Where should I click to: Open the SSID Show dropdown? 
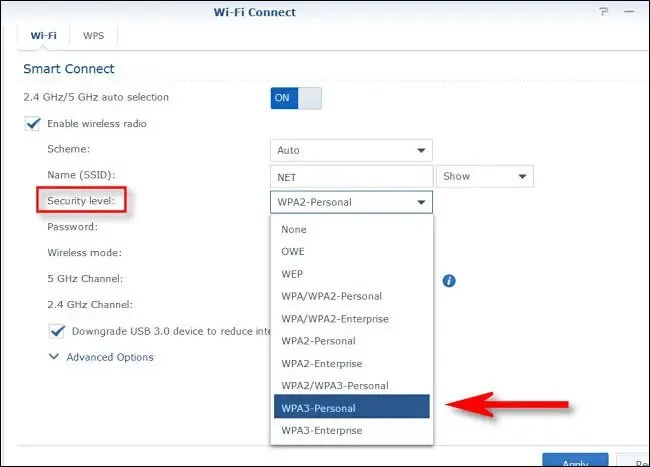point(484,176)
